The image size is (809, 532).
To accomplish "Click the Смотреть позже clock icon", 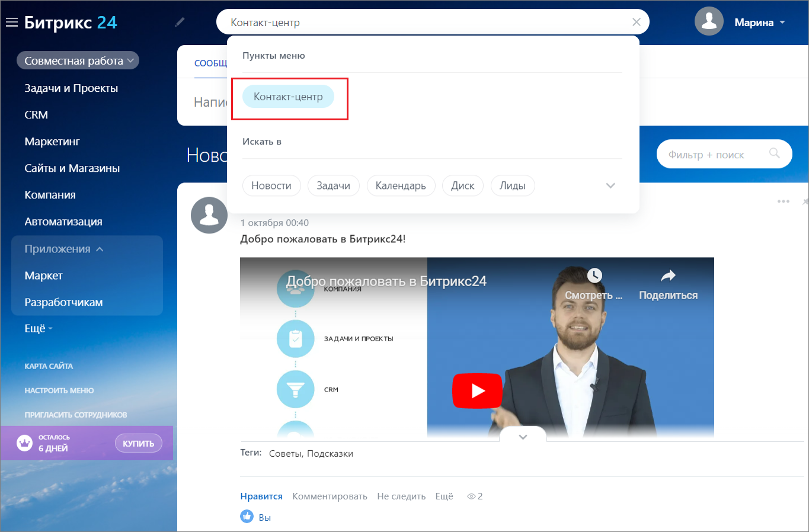I will point(594,275).
